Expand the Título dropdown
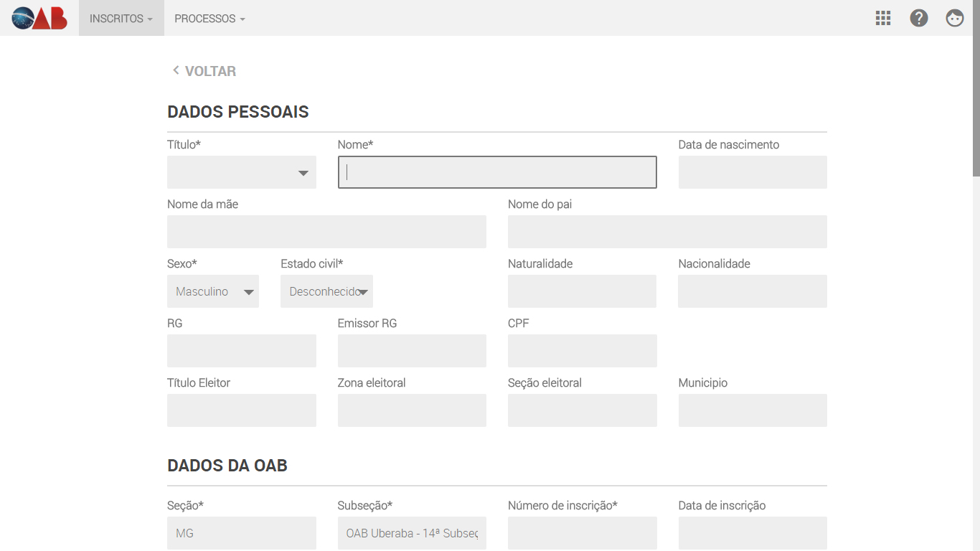 pos(242,172)
